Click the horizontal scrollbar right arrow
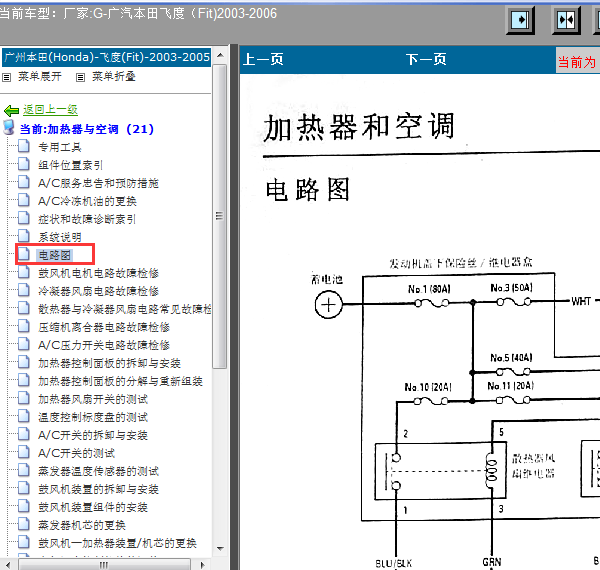Screen dimensions: 600x570 point(202,565)
